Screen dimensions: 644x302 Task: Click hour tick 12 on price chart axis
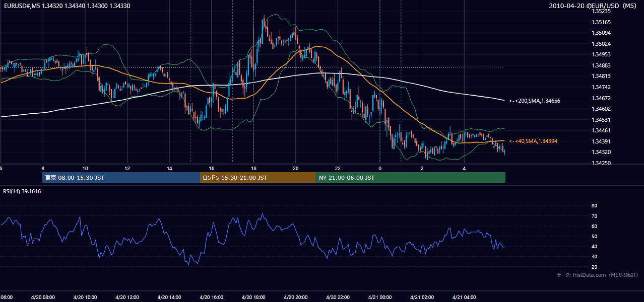tap(127, 168)
